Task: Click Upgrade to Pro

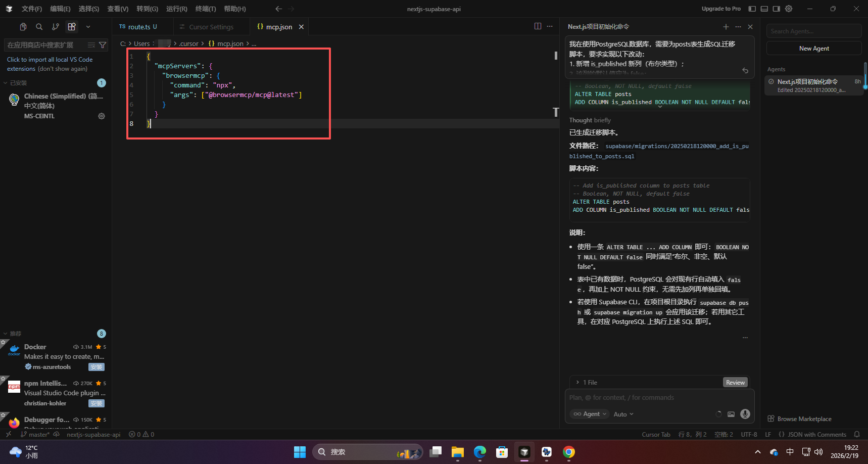Action: click(x=721, y=9)
